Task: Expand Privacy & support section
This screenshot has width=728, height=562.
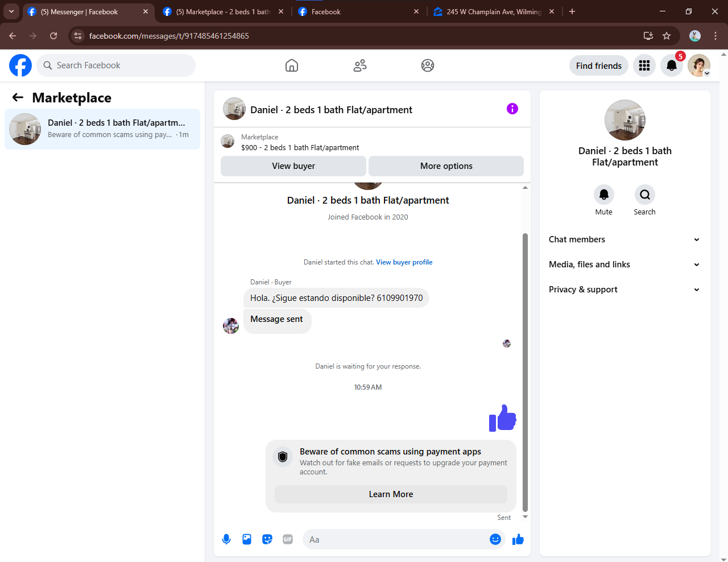Action: pyautogui.click(x=624, y=290)
